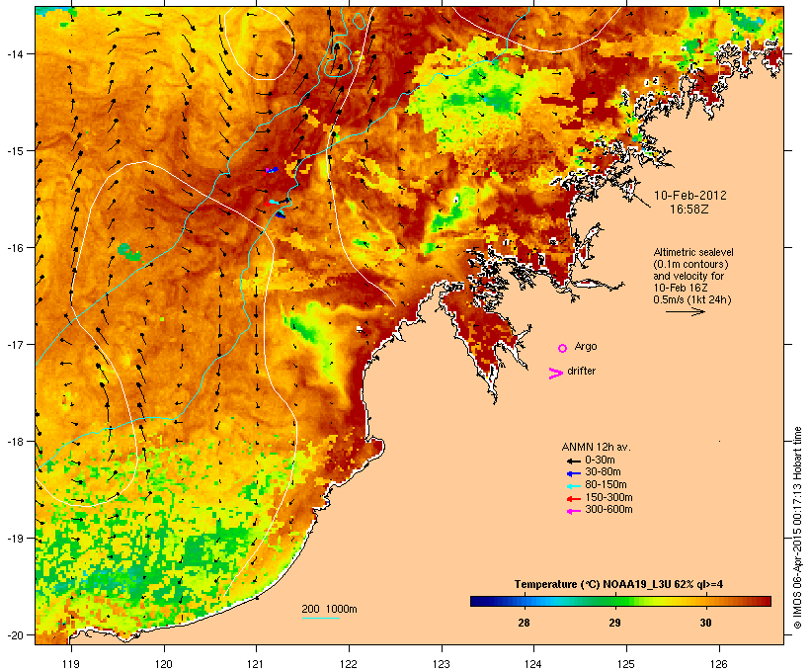Click the longitude axis label 122
Image resolution: width=810 pixels, height=672 pixels.
click(x=349, y=664)
